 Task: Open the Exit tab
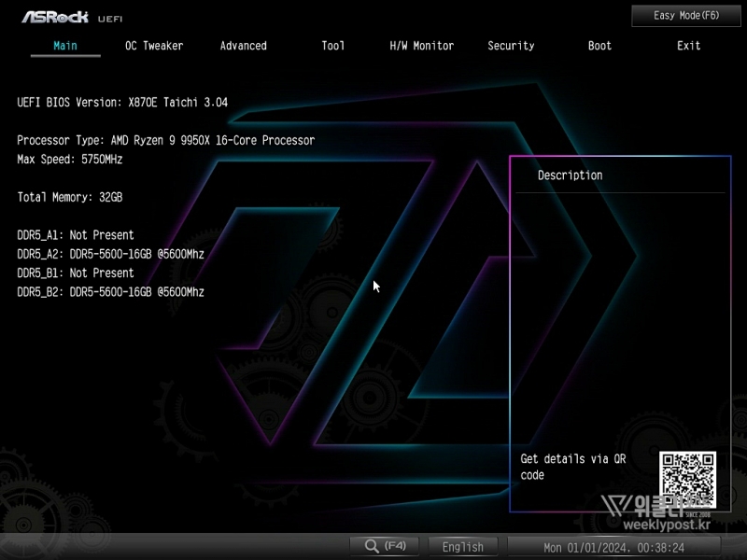[688, 46]
